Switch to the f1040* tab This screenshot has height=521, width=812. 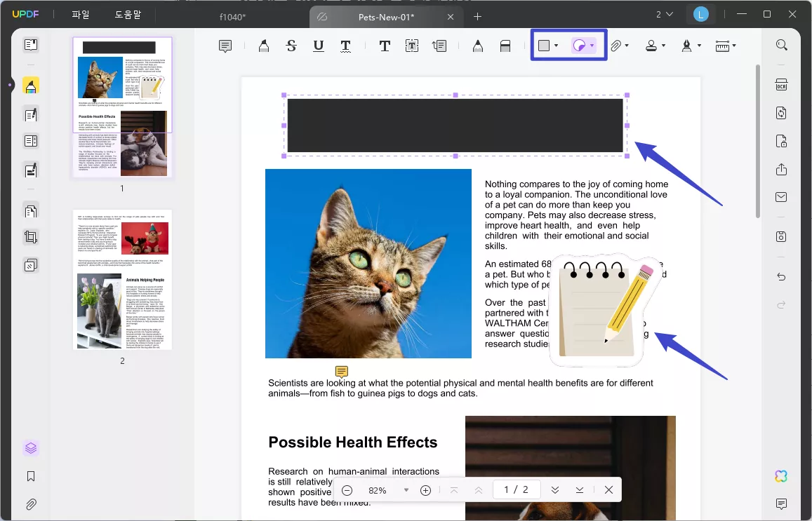(232, 17)
